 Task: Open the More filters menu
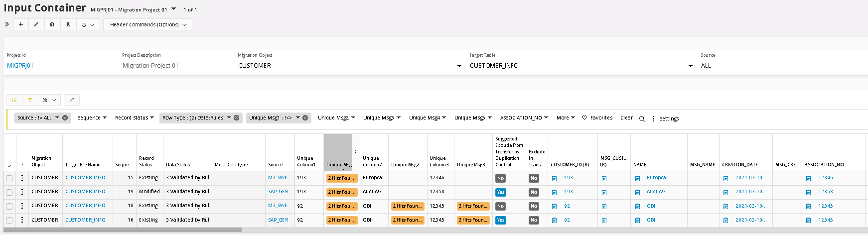click(565, 118)
